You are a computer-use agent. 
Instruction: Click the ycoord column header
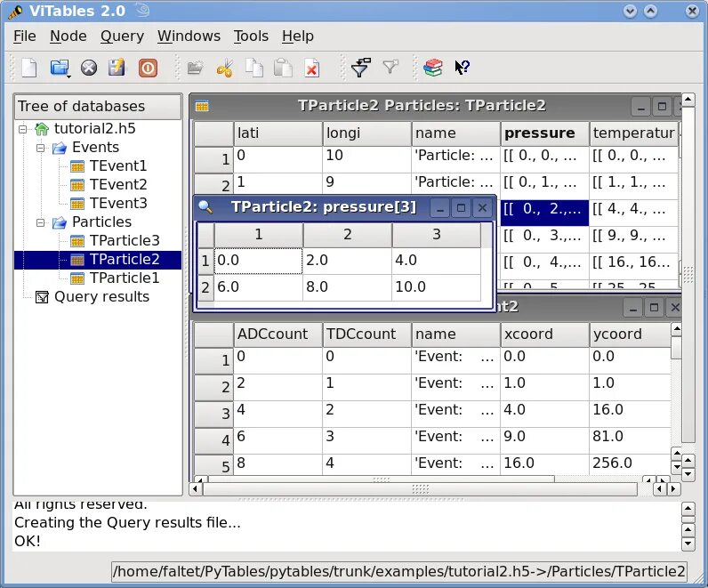631,334
